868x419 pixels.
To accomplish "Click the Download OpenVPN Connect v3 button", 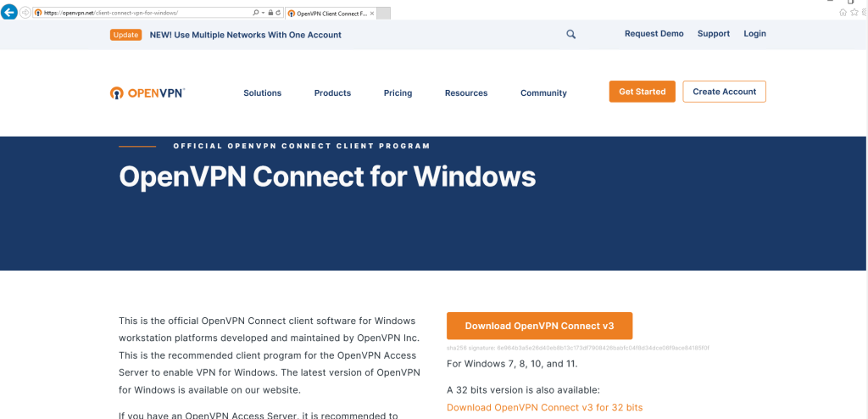I will (x=539, y=326).
